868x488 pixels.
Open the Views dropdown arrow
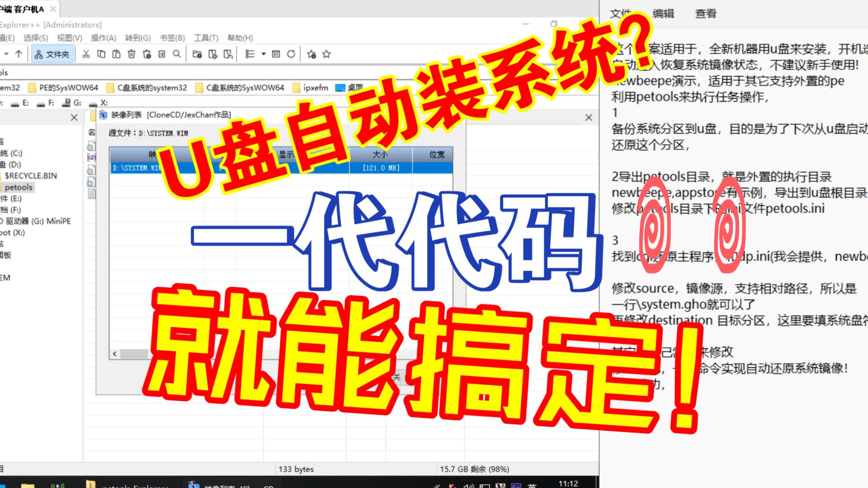click(x=263, y=54)
